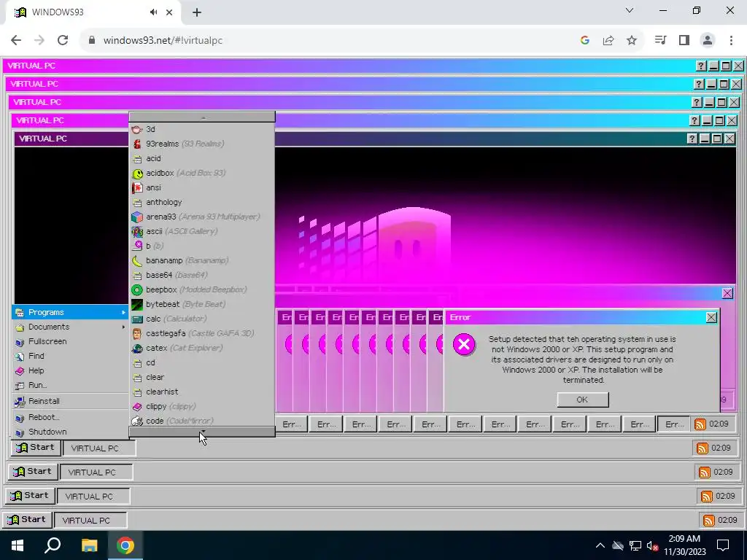Open Find from the Start menu
The width and height of the screenshot is (747, 560).
pos(71,356)
